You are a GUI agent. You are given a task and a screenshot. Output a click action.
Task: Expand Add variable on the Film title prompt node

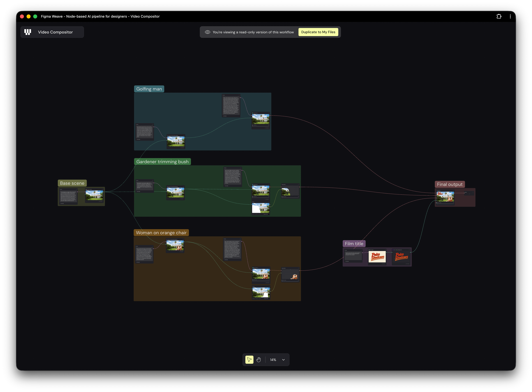pos(347,262)
